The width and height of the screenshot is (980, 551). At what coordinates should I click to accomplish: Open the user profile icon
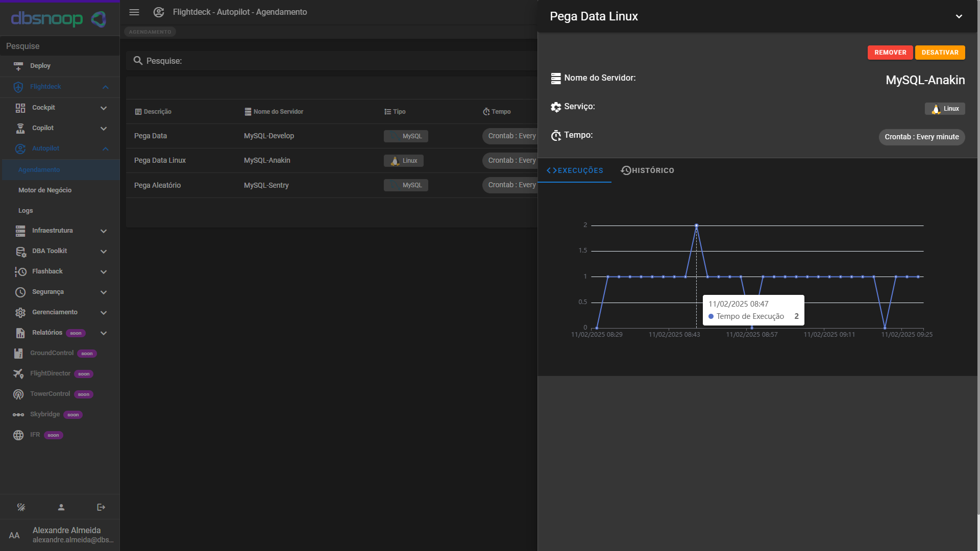tap(61, 507)
